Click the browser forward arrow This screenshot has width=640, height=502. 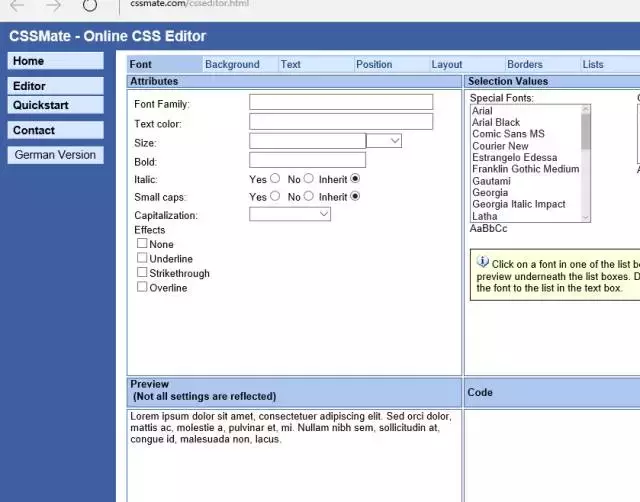(53, 5)
